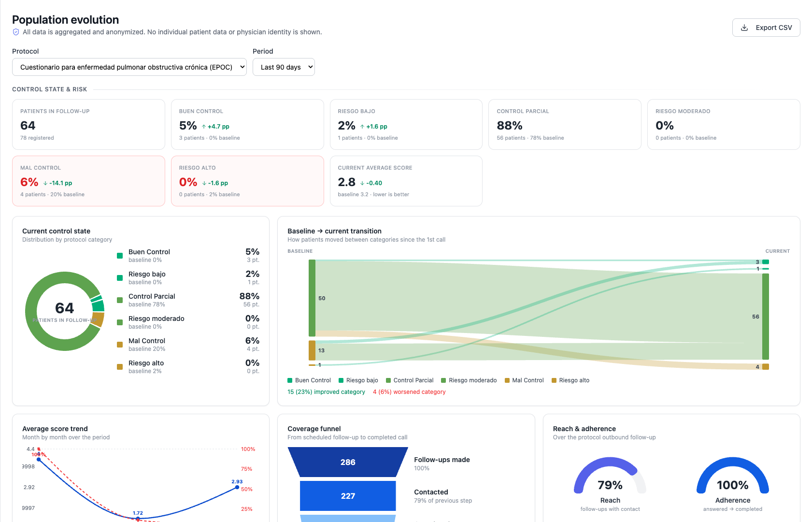The image size is (812, 522).
Task: Click the shield icon beside the anonymized data notice
Action: (x=16, y=32)
